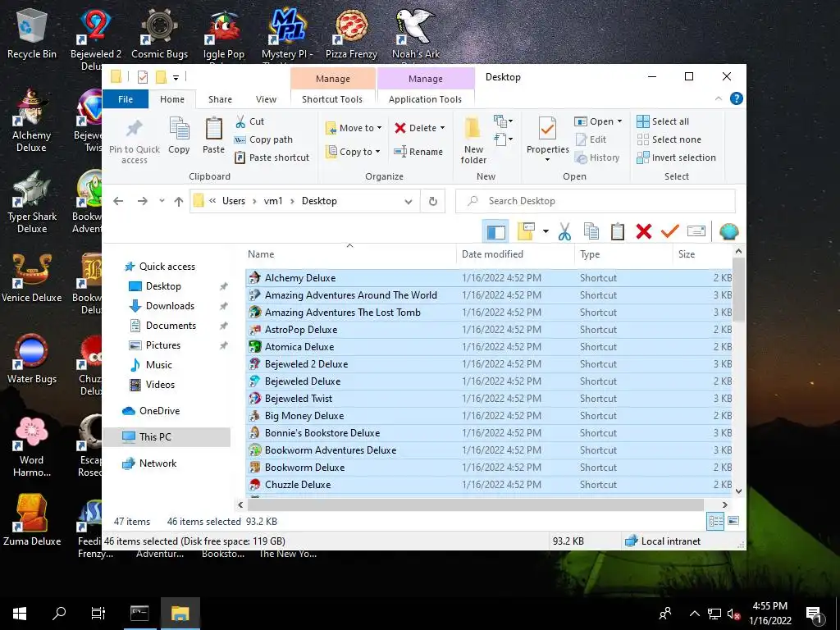Click the horizontal scrollbar of the file list

[475, 505]
